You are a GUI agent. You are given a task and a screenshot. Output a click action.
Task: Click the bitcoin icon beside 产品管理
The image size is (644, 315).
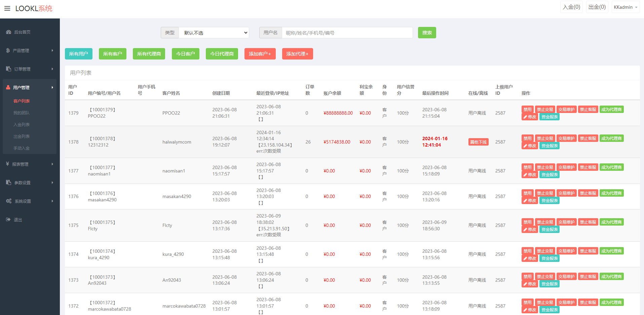[x=8, y=50]
